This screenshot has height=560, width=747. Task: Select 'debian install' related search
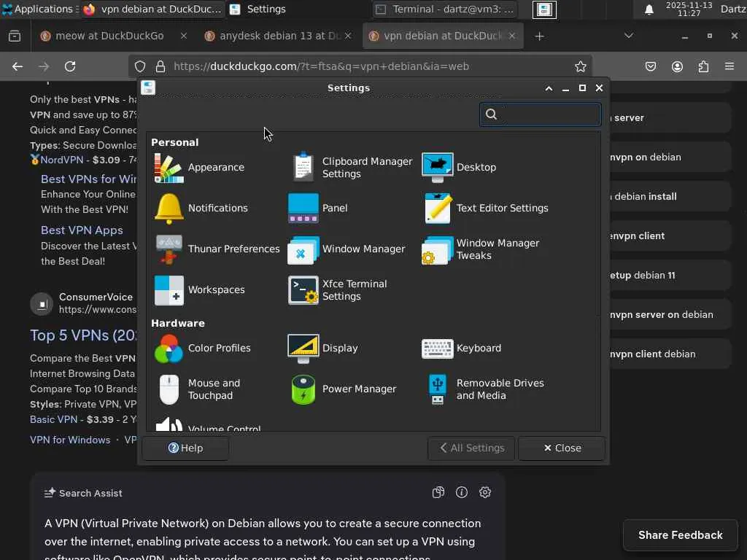[670, 197]
